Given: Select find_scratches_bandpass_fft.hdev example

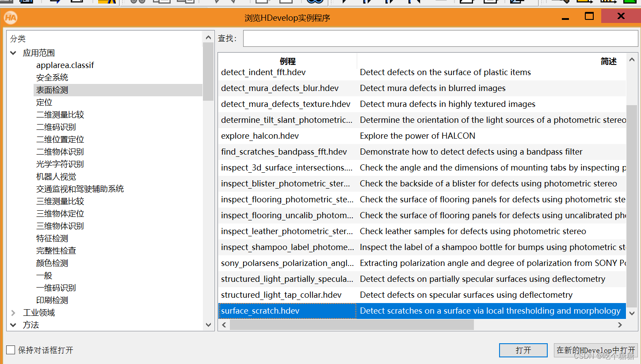Looking at the screenshot, I should [x=284, y=152].
